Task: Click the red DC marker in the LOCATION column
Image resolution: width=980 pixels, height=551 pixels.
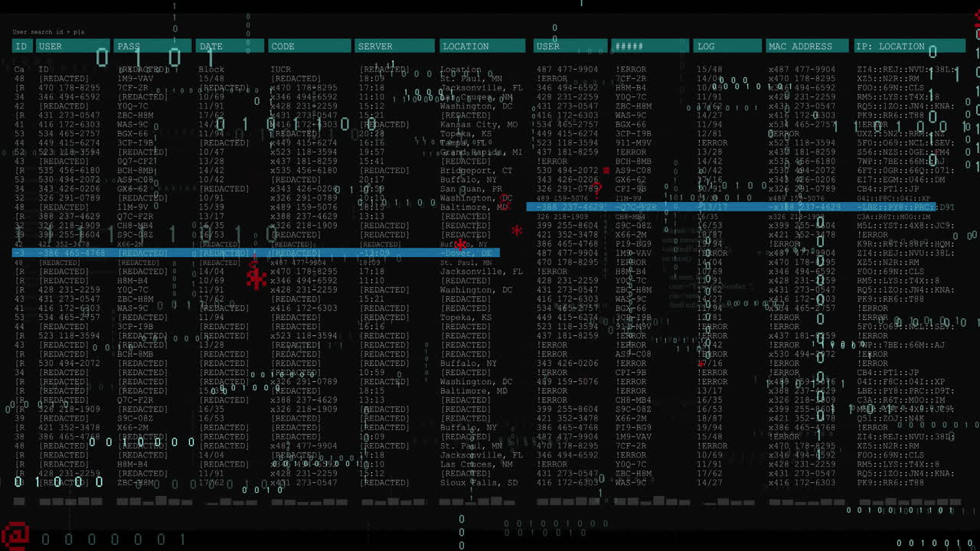Action: [504, 198]
